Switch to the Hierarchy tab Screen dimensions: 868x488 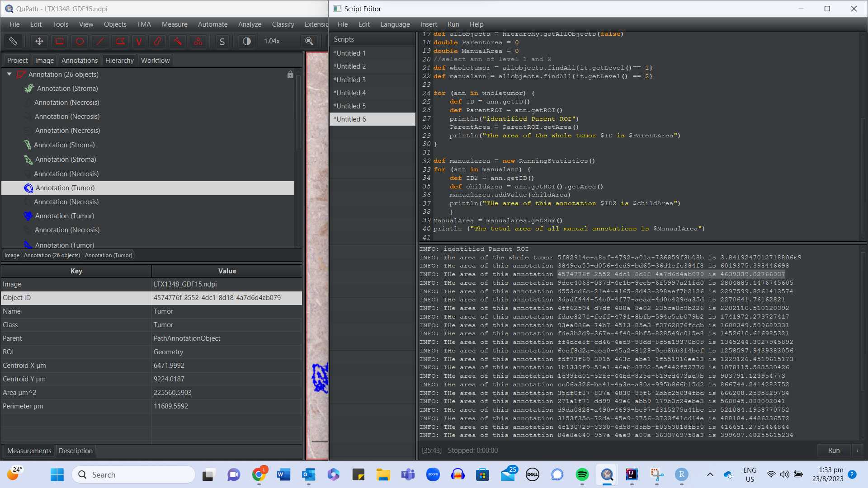(119, 60)
